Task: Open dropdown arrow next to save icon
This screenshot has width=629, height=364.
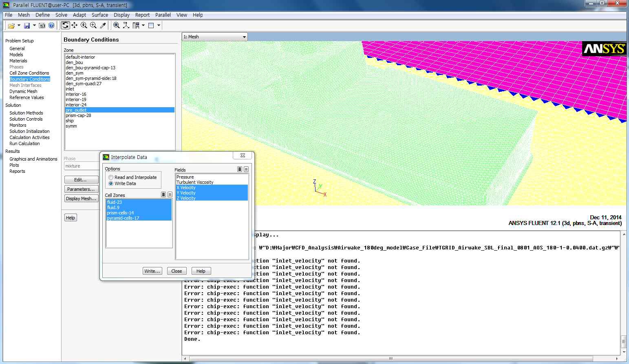Action: (x=34, y=25)
